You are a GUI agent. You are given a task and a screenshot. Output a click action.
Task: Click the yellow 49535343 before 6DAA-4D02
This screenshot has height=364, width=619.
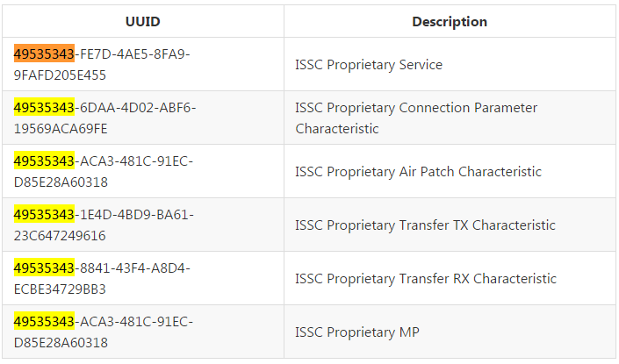pos(45,108)
